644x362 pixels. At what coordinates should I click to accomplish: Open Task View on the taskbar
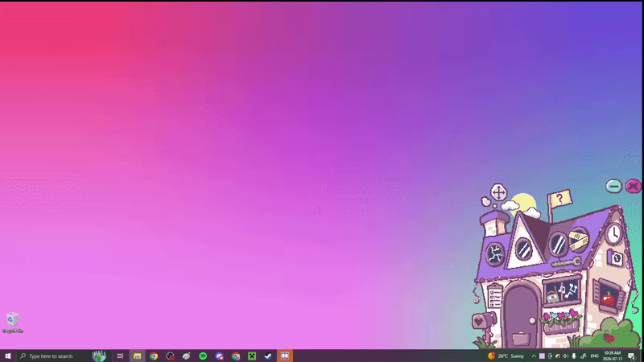[x=120, y=356]
